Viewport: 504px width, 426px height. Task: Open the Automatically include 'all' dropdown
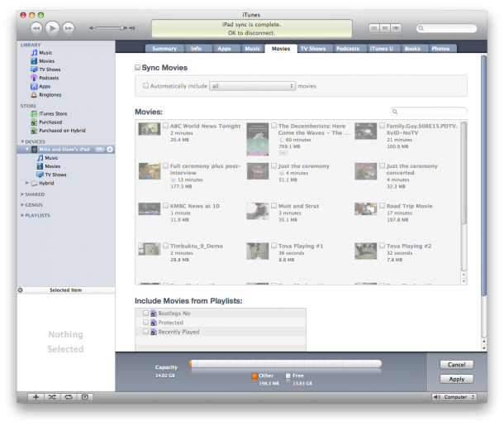pos(252,86)
